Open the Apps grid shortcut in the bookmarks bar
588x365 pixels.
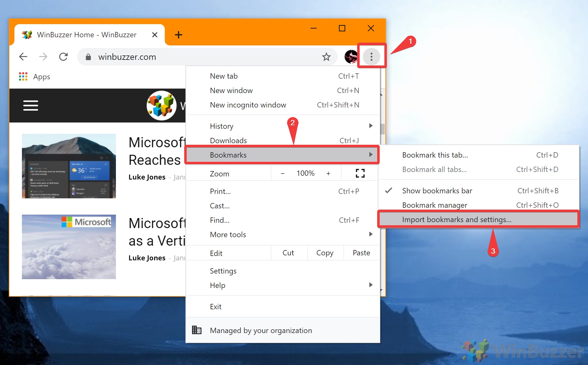[x=34, y=77]
